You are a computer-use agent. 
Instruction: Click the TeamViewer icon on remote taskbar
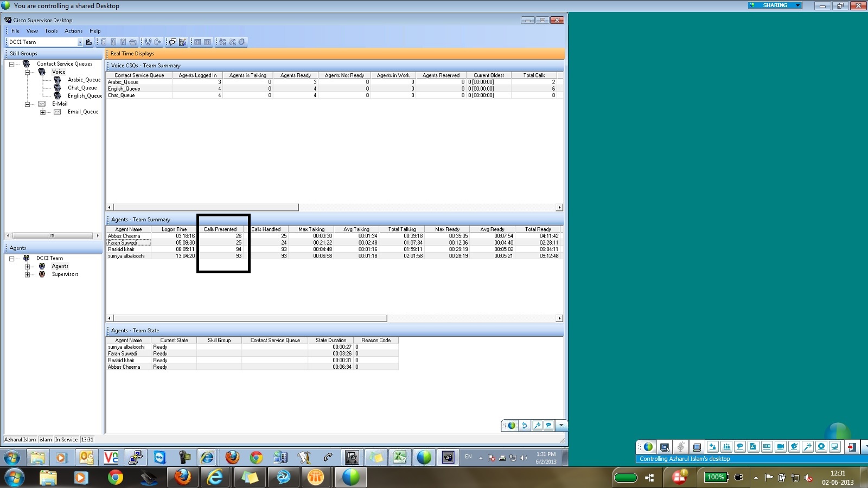159,457
